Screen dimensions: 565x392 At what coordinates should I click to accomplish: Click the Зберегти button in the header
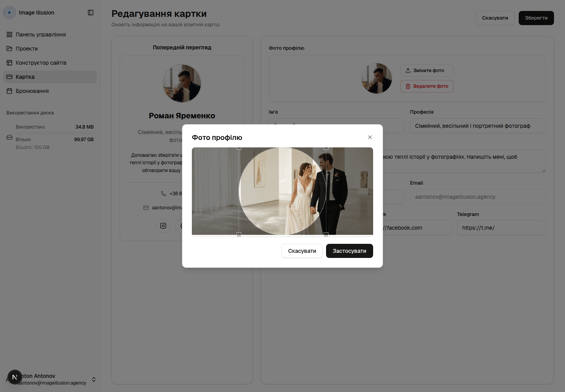click(x=536, y=18)
